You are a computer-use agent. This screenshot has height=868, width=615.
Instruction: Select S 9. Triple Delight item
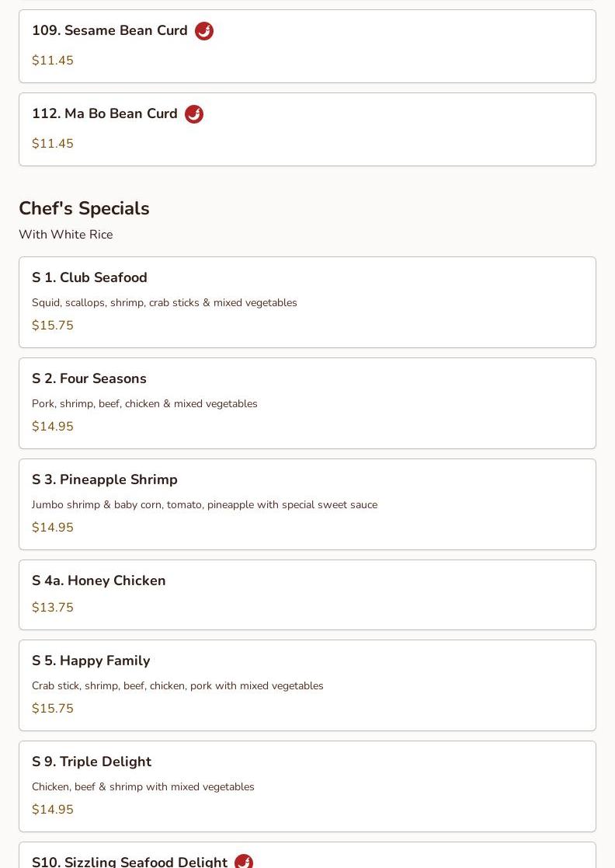tap(307, 786)
